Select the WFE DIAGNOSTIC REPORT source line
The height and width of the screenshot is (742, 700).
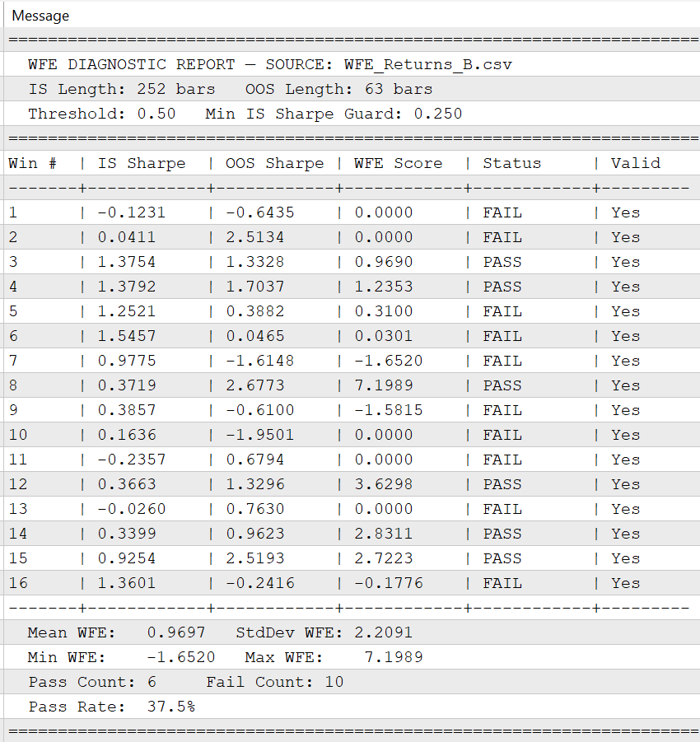[x=352, y=64]
